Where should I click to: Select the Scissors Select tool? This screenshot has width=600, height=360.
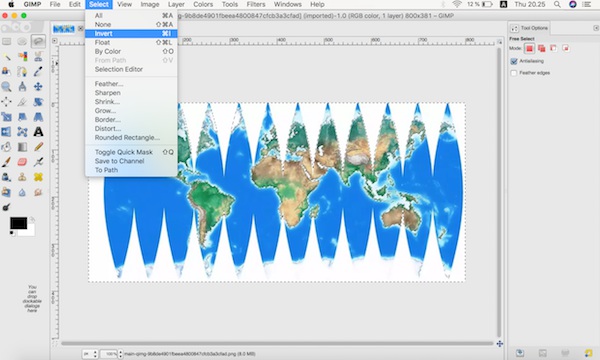tap(38, 57)
